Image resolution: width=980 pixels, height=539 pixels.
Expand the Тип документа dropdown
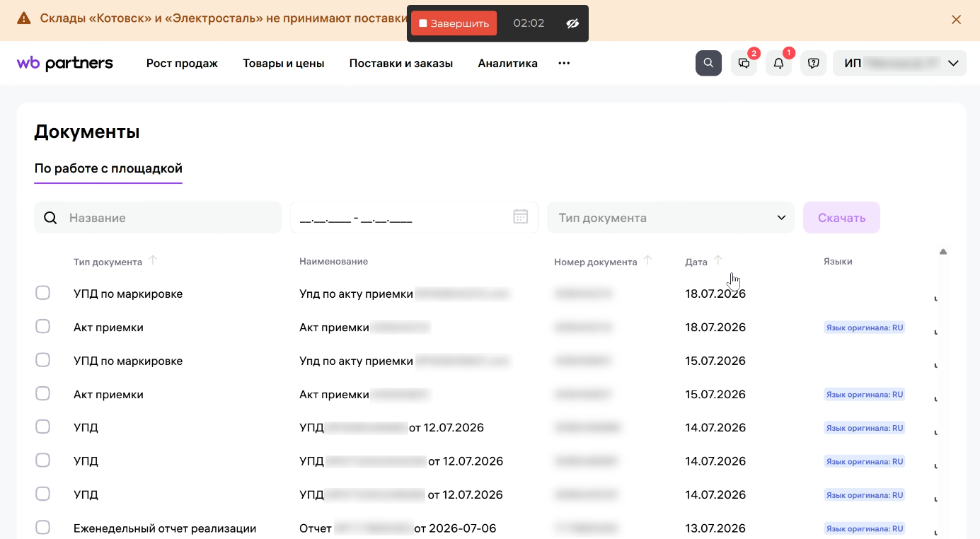point(671,218)
